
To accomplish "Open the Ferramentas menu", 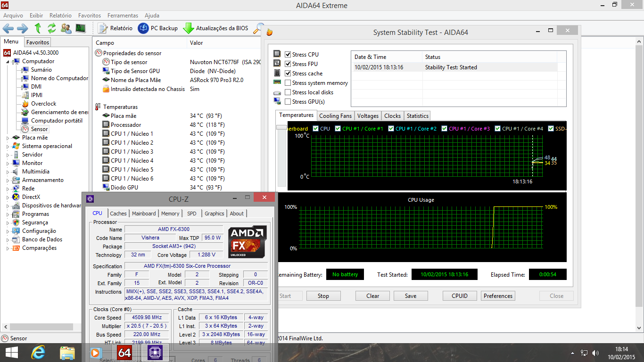I will click(123, 16).
